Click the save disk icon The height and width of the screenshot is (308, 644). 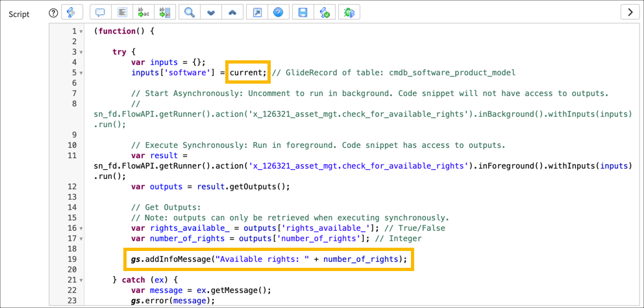(x=303, y=12)
